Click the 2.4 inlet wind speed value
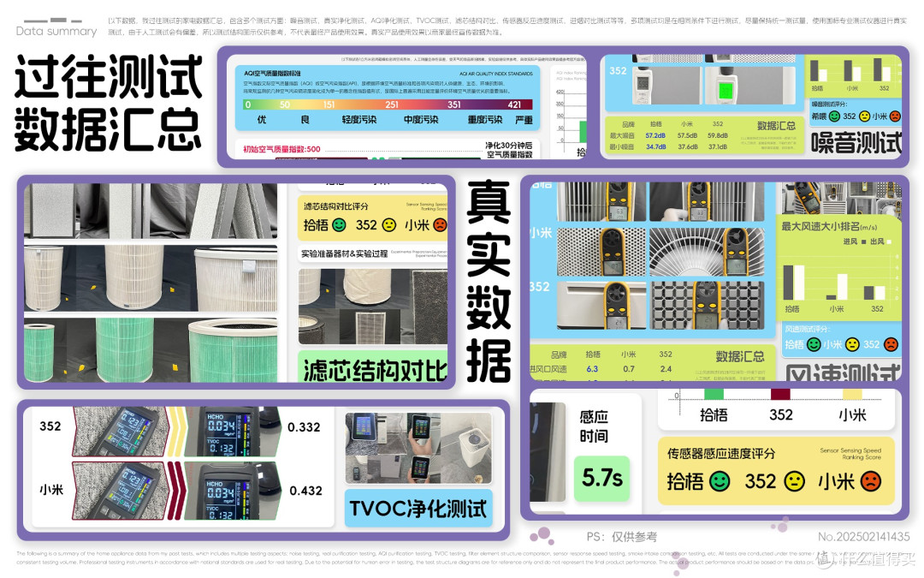Screen dimensions: 924x578 click(x=666, y=369)
